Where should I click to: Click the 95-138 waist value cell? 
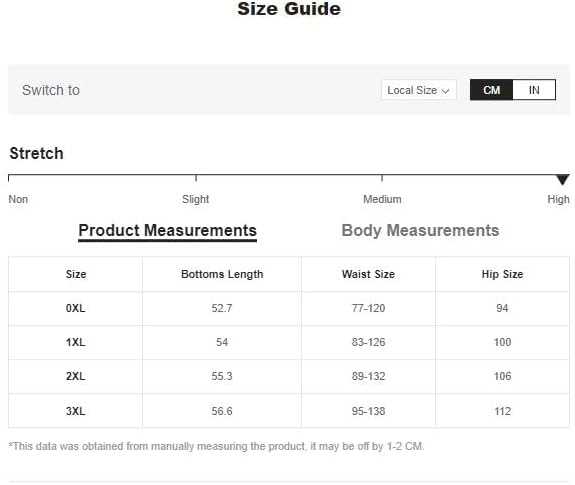pos(368,411)
